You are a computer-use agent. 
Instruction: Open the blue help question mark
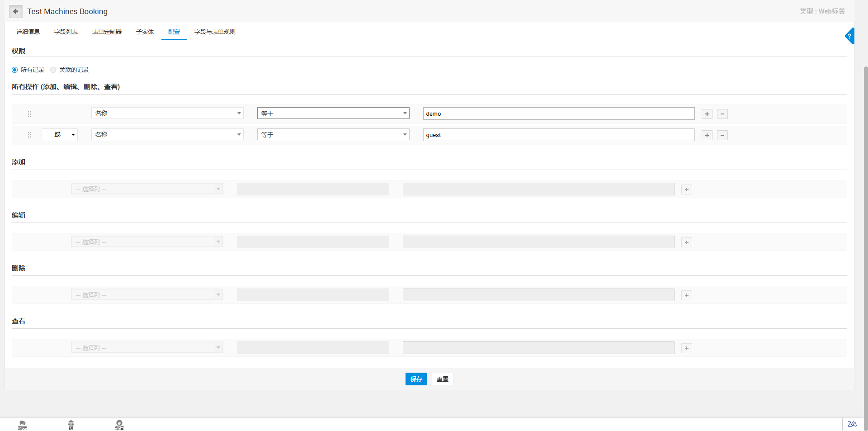[849, 36]
